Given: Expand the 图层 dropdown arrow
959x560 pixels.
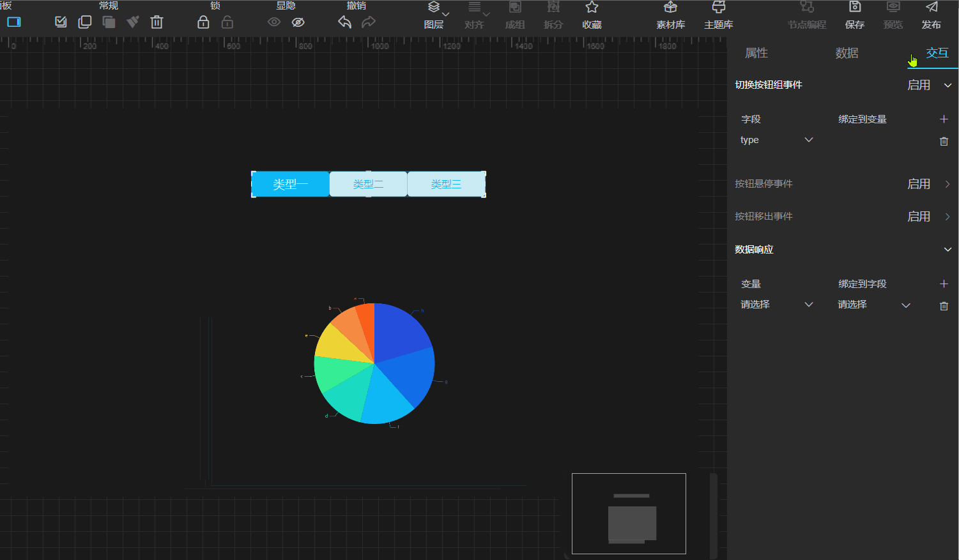Looking at the screenshot, I should [446, 14].
